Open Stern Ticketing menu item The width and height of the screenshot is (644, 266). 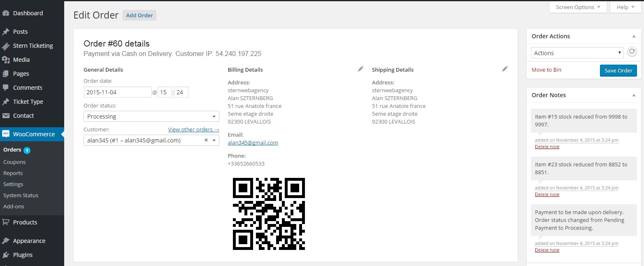point(32,46)
